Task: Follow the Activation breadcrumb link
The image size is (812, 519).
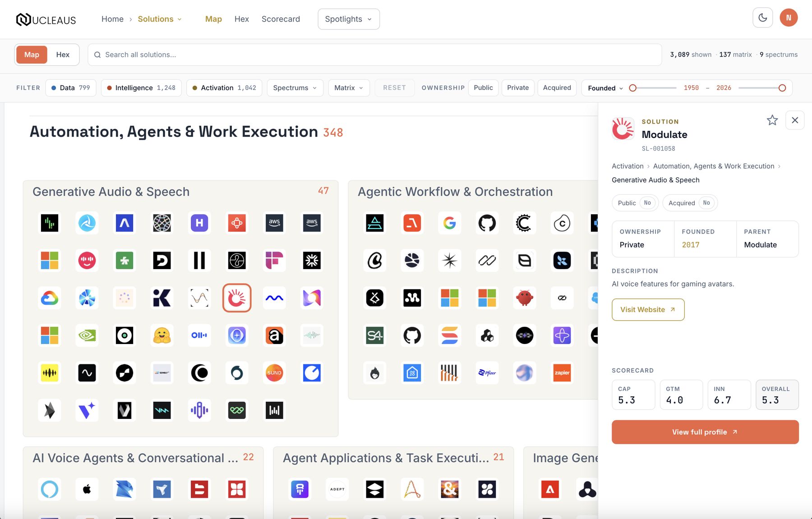Action: 627,166
